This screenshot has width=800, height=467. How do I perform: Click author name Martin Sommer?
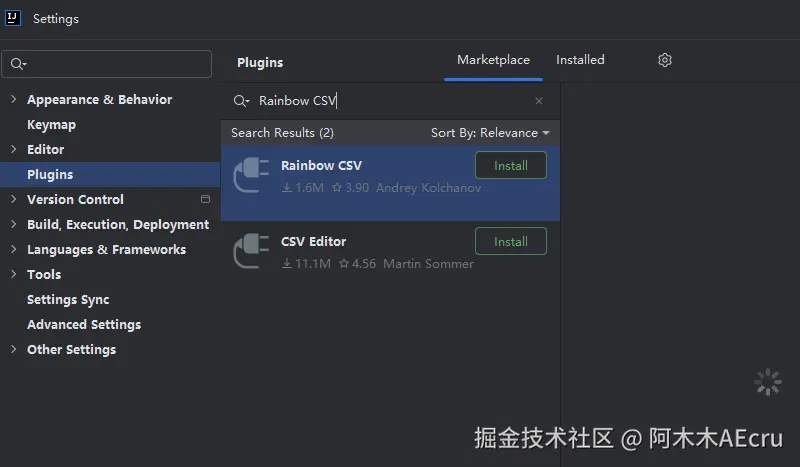coord(429,264)
